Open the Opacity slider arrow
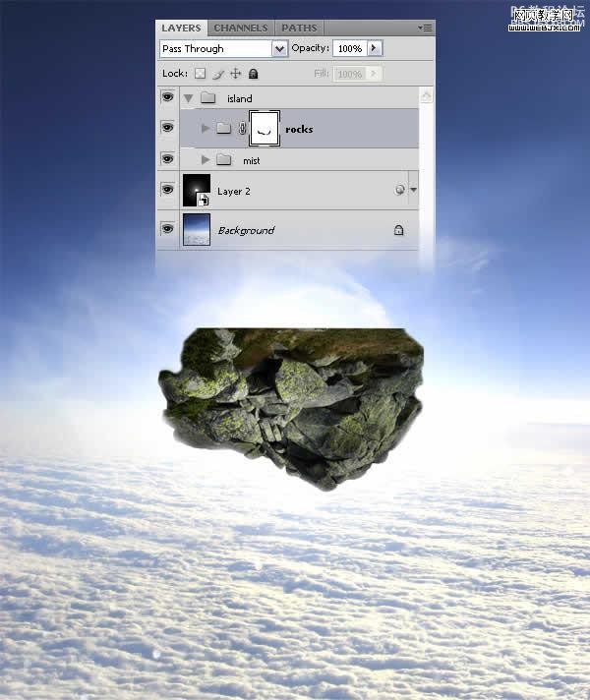The image size is (590, 700). [x=374, y=48]
